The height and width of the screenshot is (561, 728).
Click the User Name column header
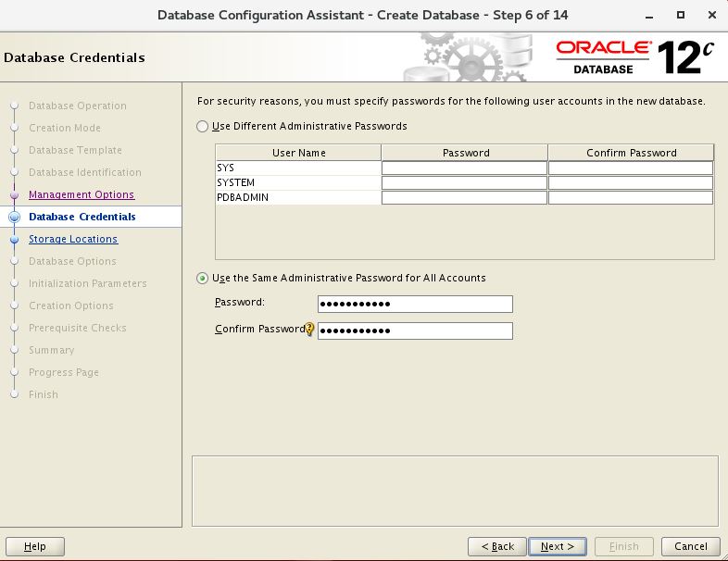tap(298, 153)
